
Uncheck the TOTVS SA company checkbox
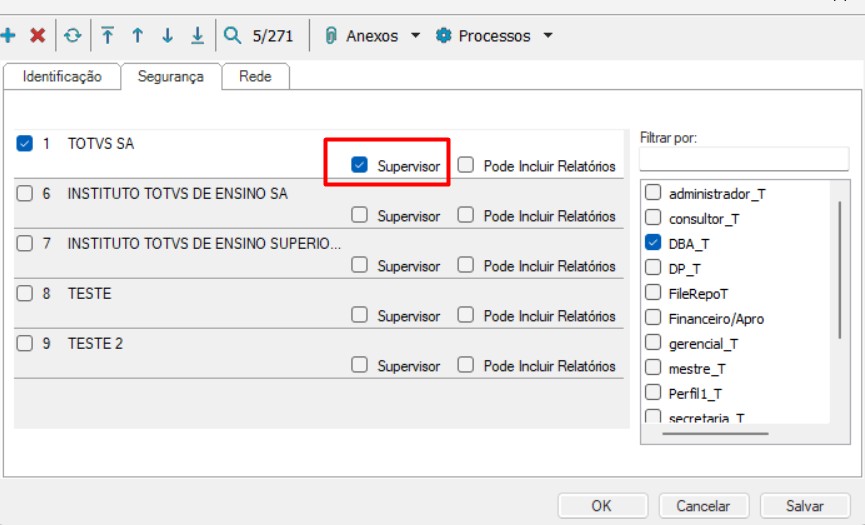[24, 143]
